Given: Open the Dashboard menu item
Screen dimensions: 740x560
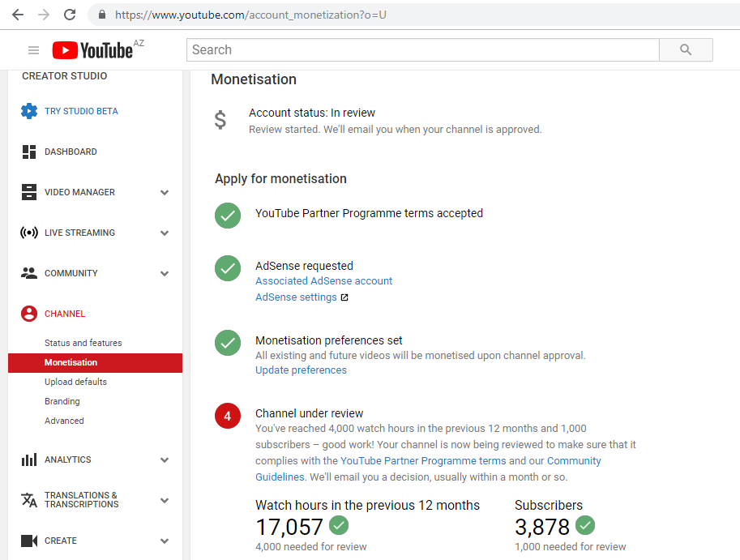Looking at the screenshot, I should pos(71,152).
